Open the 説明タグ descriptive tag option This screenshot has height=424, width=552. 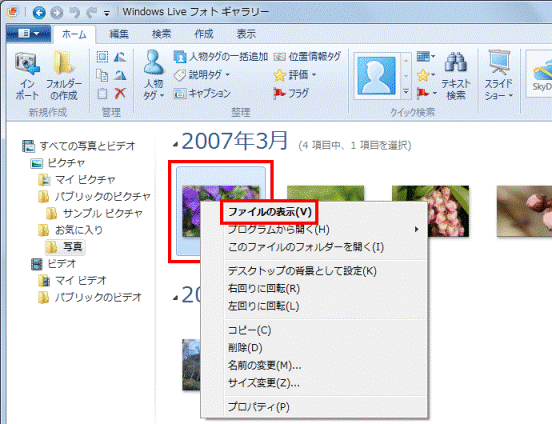click(202, 75)
